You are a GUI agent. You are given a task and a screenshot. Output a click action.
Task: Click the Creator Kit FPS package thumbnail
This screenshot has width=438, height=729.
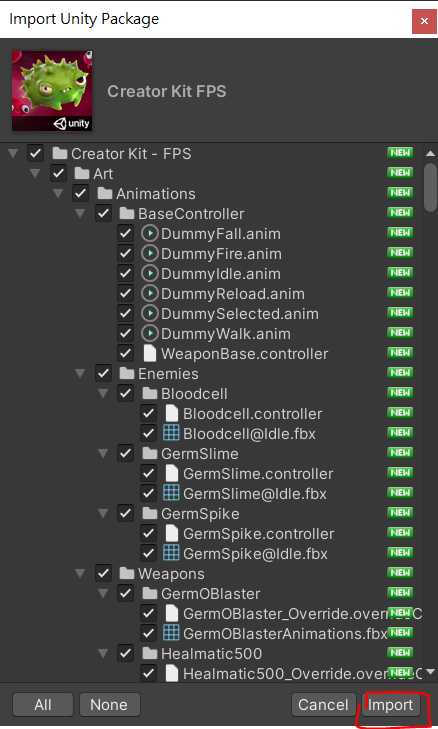(x=52, y=91)
